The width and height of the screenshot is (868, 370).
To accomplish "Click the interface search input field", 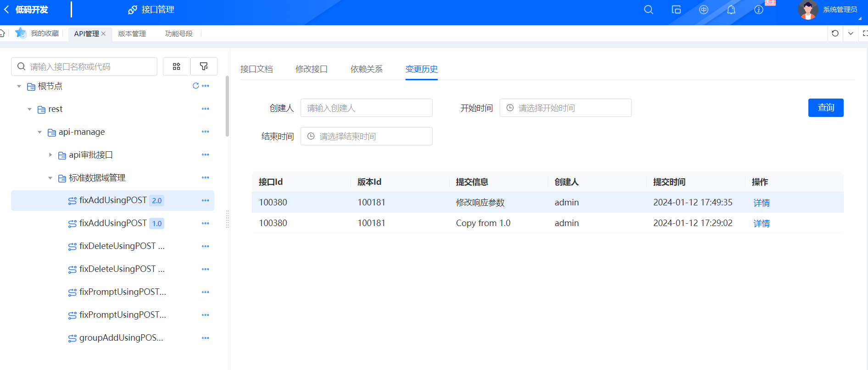I will (84, 66).
